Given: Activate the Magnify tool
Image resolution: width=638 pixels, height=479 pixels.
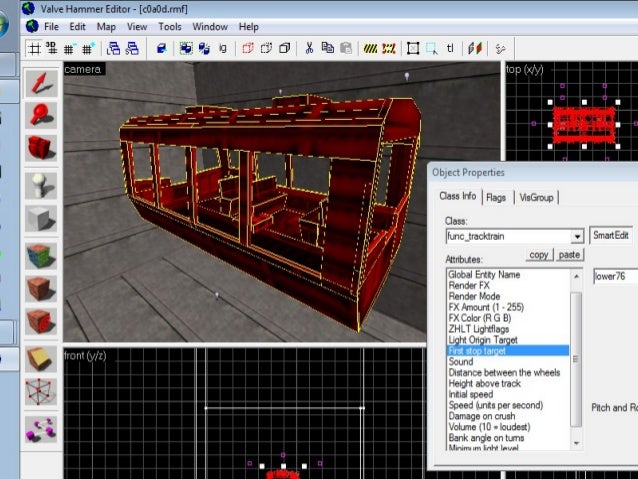Looking at the screenshot, I should [x=41, y=114].
